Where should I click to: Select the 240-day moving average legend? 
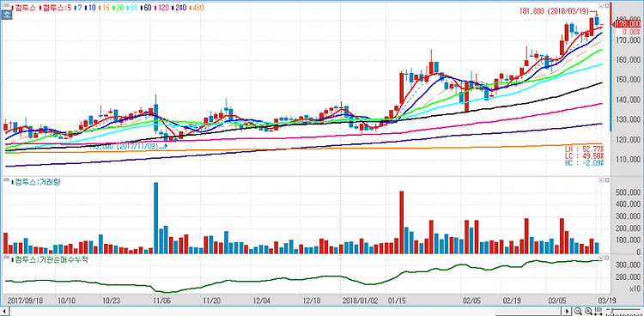[179, 8]
